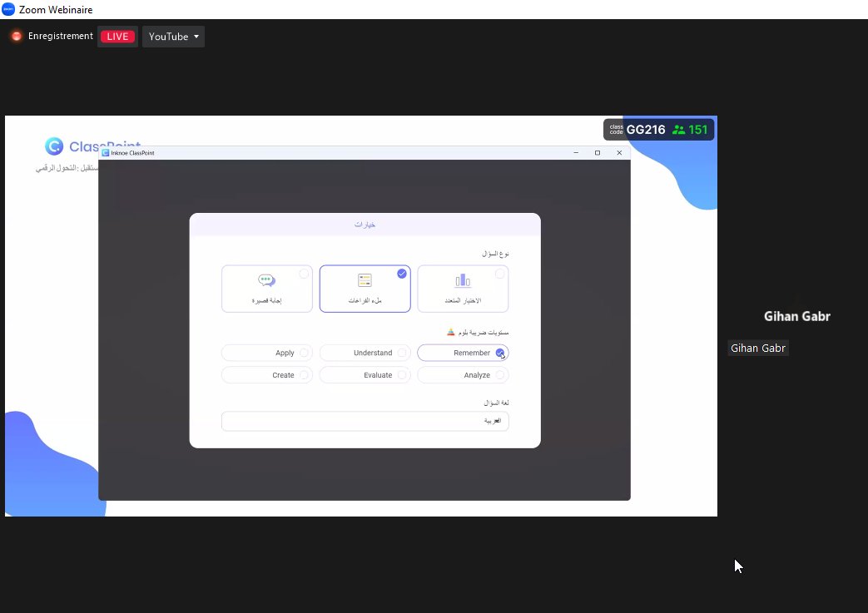Click the red recording indicator icon

17,36
